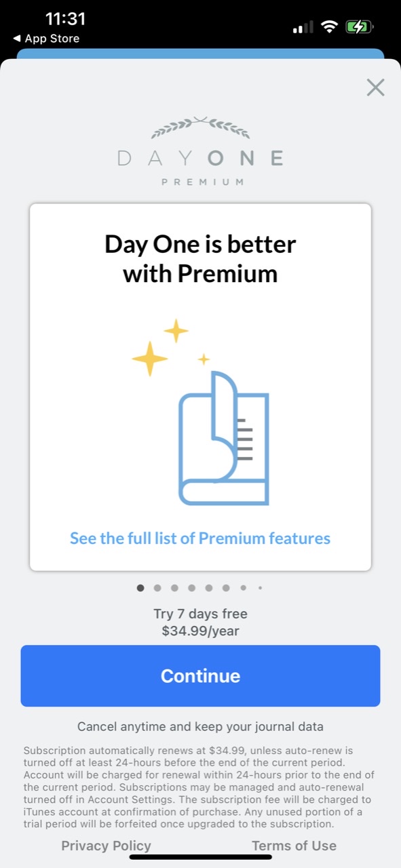Select the first page indicator dot
The image size is (401, 868).
[x=140, y=588]
